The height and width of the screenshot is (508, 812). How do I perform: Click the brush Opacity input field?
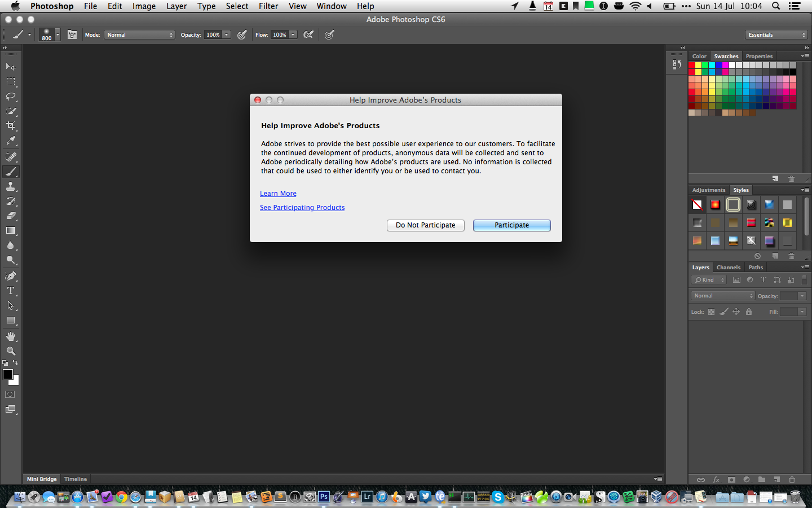click(213, 35)
